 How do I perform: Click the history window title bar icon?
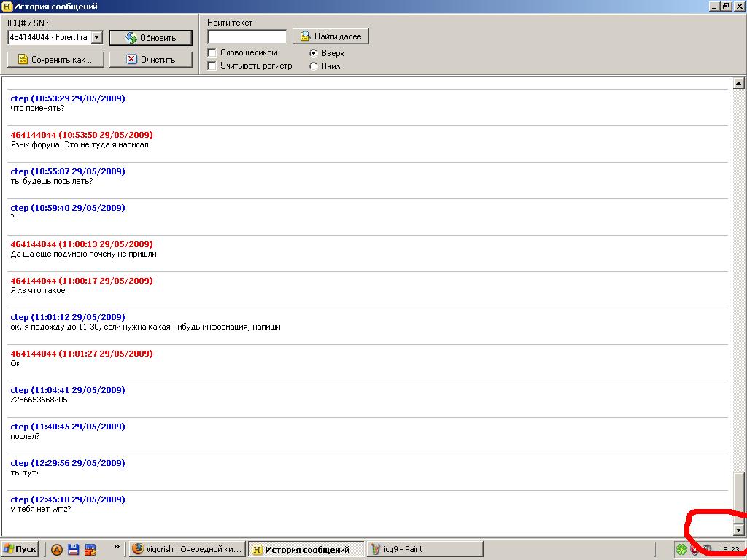click(7, 7)
